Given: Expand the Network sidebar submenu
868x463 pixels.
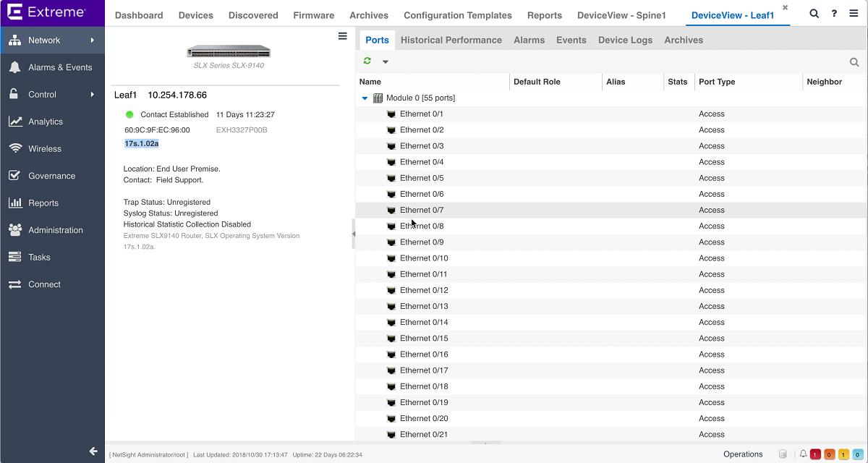Looking at the screenshot, I should (93, 41).
